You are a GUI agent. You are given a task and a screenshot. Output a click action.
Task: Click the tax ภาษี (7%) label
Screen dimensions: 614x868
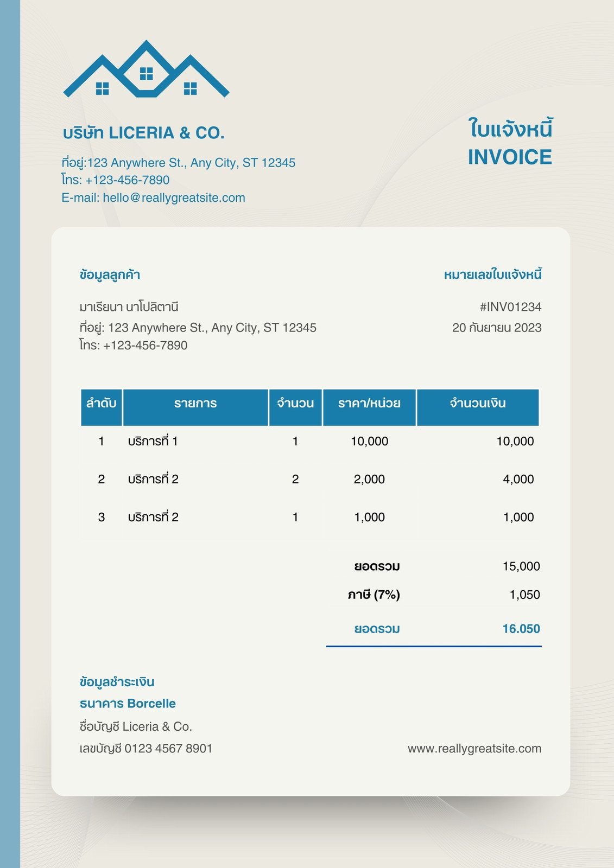[x=374, y=595]
